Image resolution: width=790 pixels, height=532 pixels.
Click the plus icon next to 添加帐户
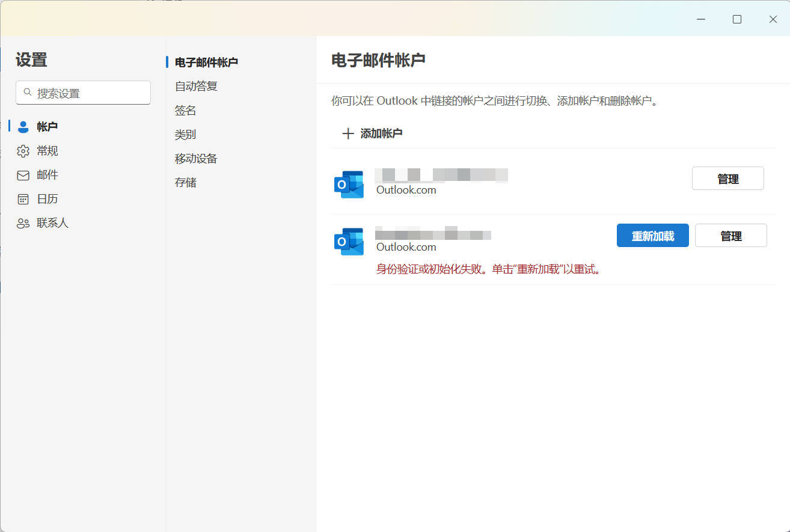tap(348, 133)
